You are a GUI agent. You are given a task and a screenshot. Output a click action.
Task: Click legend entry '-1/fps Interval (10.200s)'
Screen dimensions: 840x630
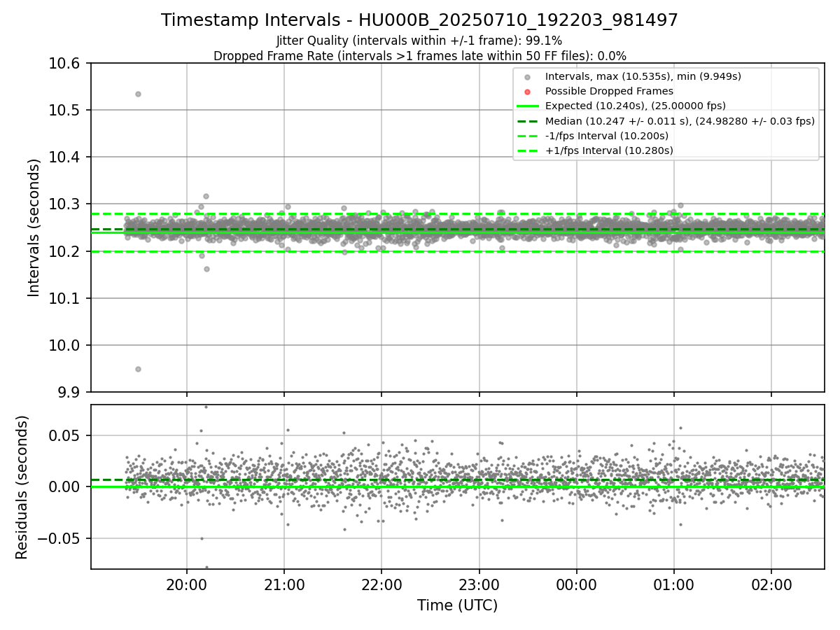pyautogui.click(x=606, y=136)
